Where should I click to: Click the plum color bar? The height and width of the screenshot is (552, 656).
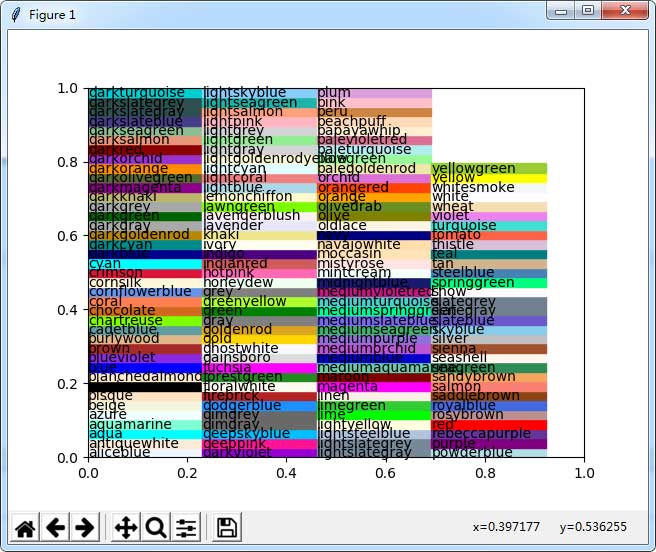tap(374, 94)
